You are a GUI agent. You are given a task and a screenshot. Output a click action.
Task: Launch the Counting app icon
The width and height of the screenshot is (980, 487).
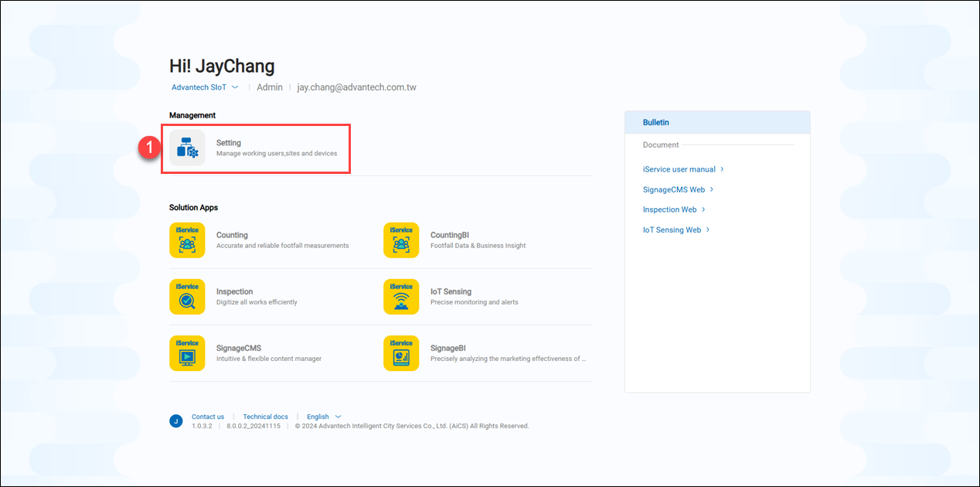(187, 240)
